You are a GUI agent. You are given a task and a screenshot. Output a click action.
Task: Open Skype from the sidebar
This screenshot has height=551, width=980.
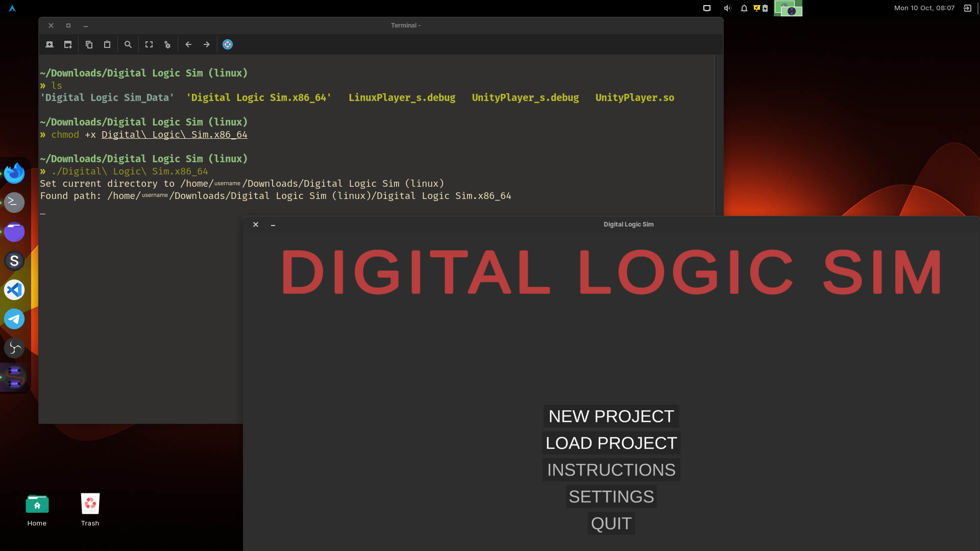tap(14, 261)
